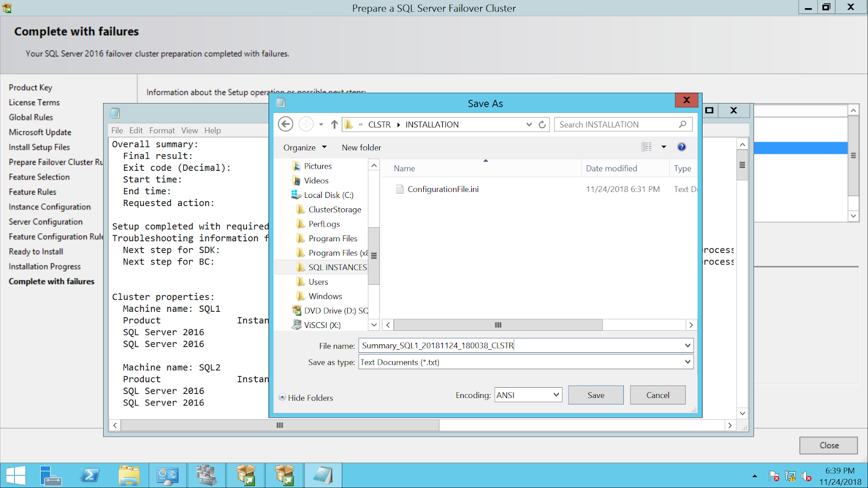The width and height of the screenshot is (868, 488).
Task: Select the PerfLogs folder
Action: 318,224
